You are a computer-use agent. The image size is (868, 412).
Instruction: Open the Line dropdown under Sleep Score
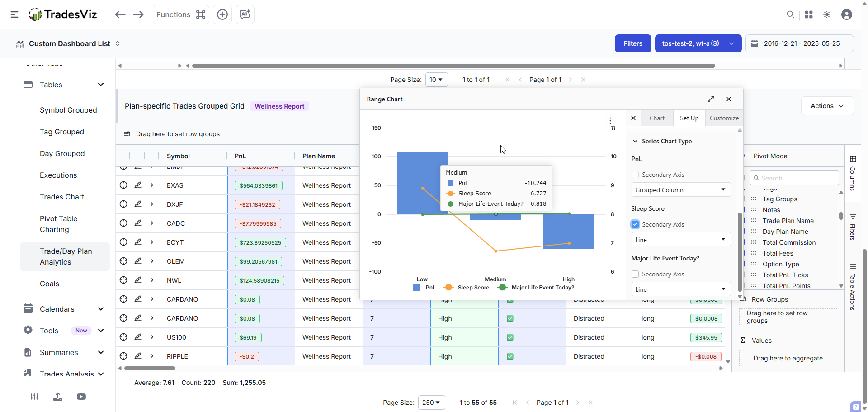click(680, 239)
